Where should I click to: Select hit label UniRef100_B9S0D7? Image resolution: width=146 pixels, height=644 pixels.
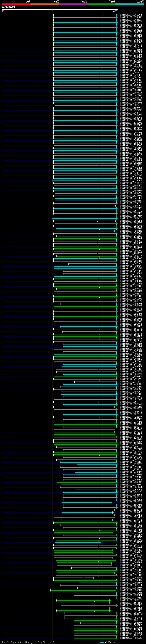(x=131, y=58)
